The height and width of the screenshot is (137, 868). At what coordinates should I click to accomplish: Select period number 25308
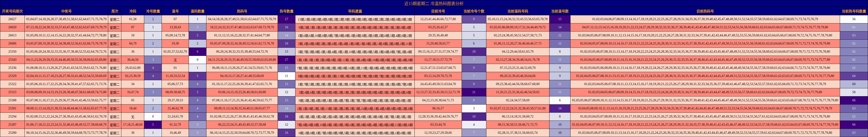click(x=12, y=100)
